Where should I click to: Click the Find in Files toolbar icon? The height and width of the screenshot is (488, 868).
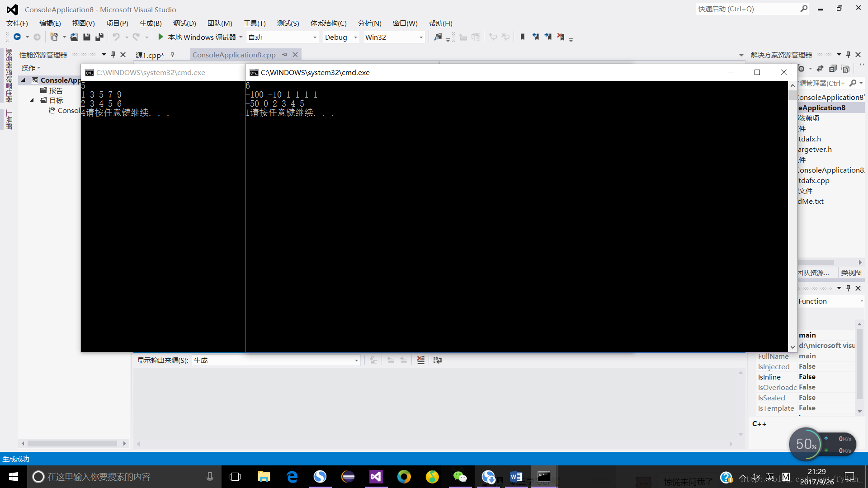[x=438, y=37]
